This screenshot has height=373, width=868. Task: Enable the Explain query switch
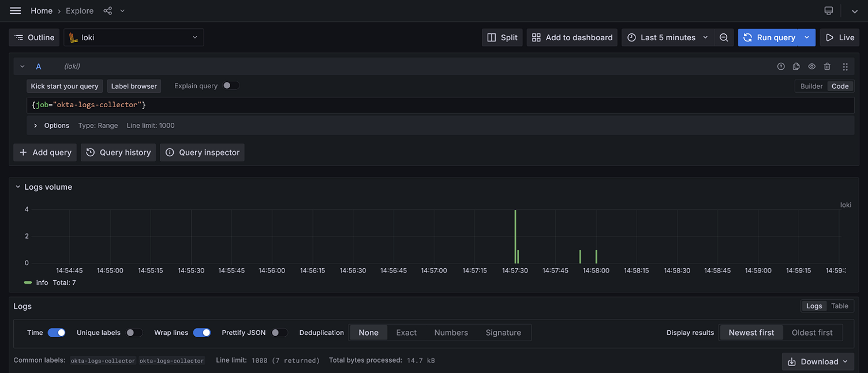(230, 86)
